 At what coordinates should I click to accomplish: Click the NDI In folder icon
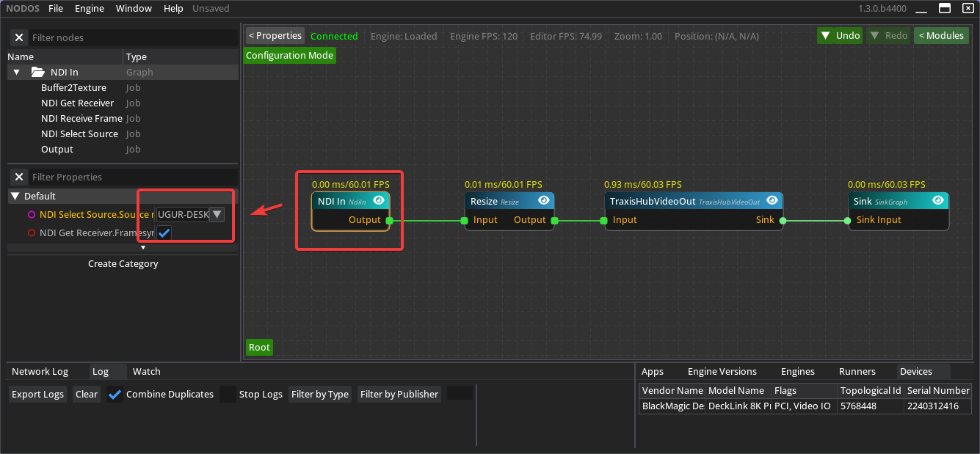38,72
